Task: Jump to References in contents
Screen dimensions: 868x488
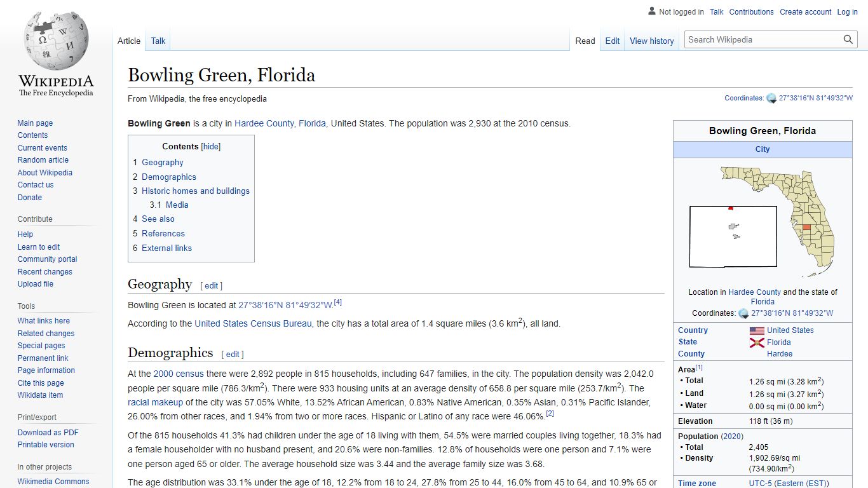Action: point(163,234)
